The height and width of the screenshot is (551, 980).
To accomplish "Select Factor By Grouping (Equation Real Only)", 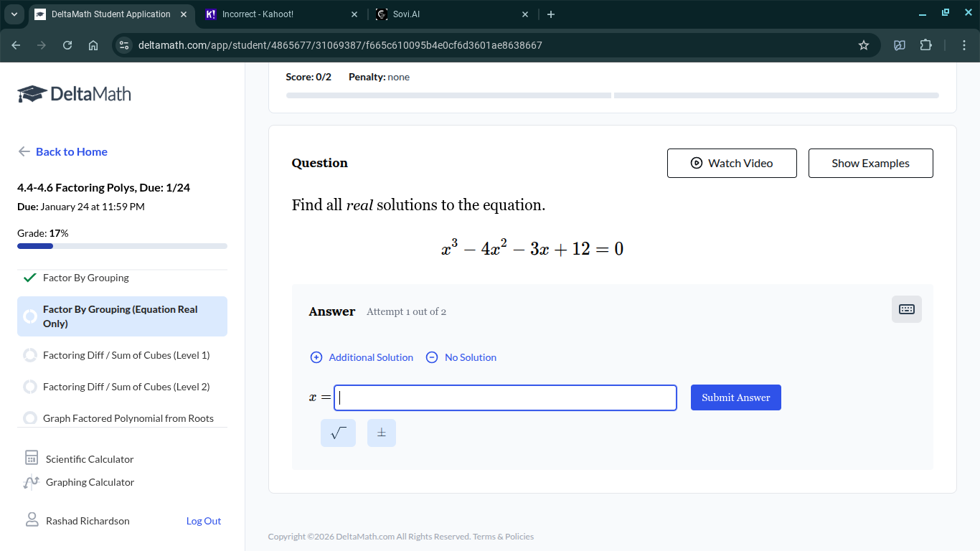I will coord(122,316).
